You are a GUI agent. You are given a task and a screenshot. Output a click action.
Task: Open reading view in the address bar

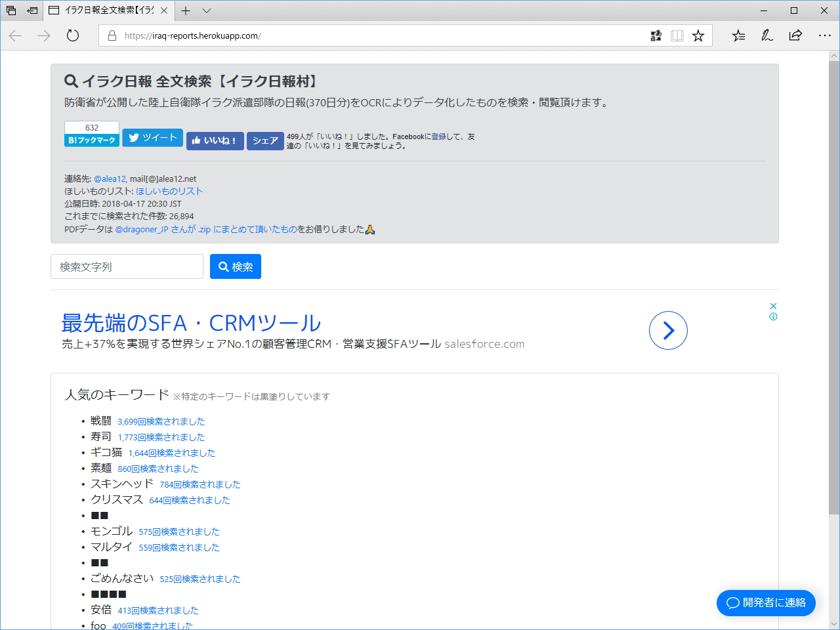pyautogui.click(x=677, y=36)
